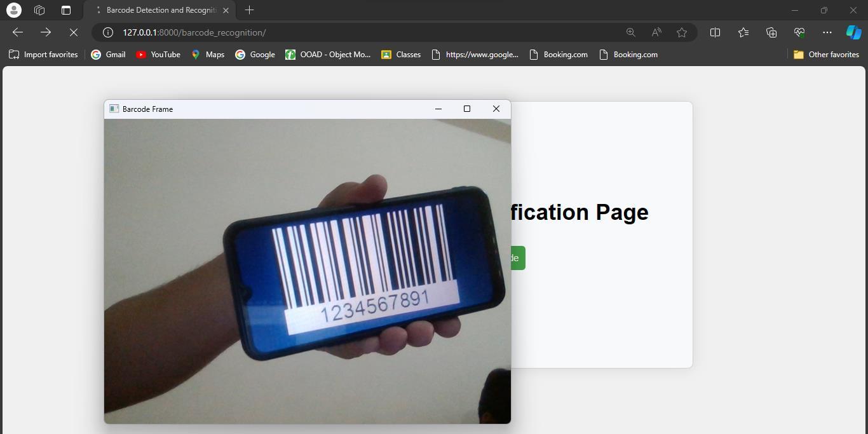Screen dimensions: 868x434
Task: Open the Collections icon
Action: click(x=771, y=32)
